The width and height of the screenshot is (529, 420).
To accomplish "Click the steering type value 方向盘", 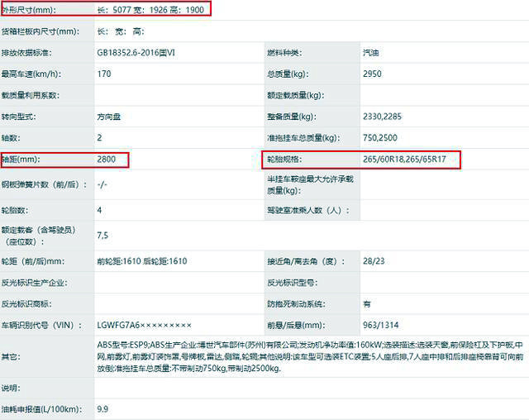I will coord(108,117).
